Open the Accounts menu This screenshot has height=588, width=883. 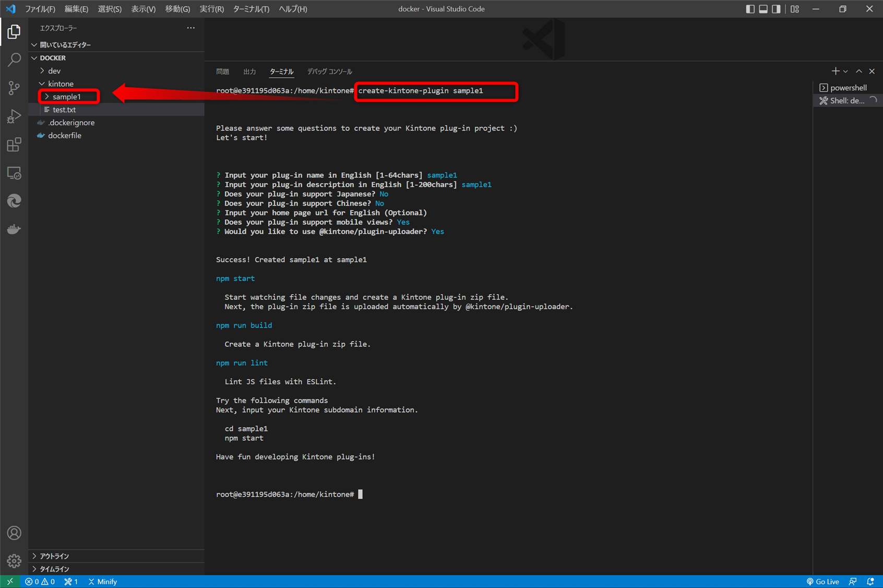[14, 533]
